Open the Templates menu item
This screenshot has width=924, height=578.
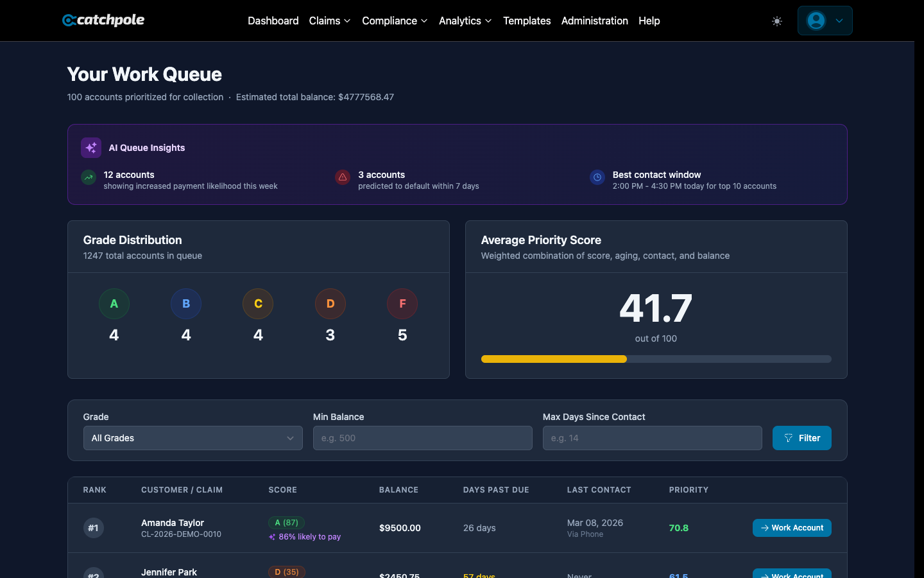(x=527, y=21)
